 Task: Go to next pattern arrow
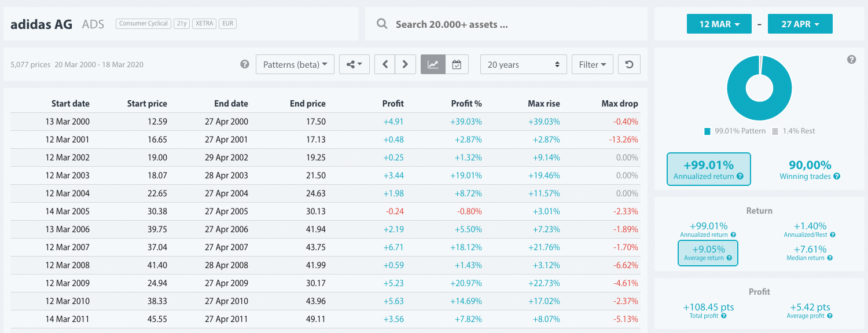[405, 64]
